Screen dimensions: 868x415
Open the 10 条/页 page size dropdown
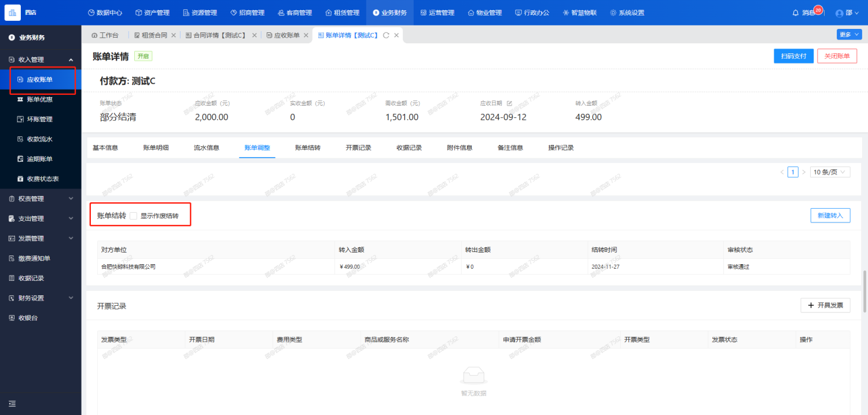(830, 172)
